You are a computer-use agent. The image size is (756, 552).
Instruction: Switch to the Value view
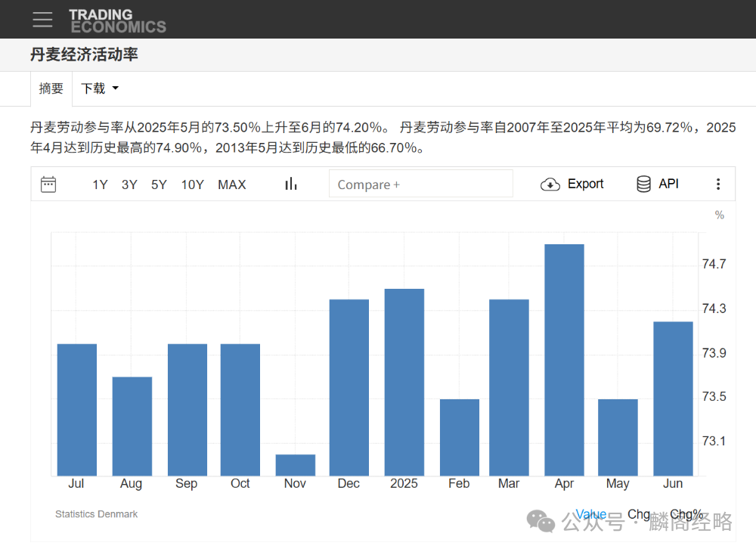tap(591, 514)
